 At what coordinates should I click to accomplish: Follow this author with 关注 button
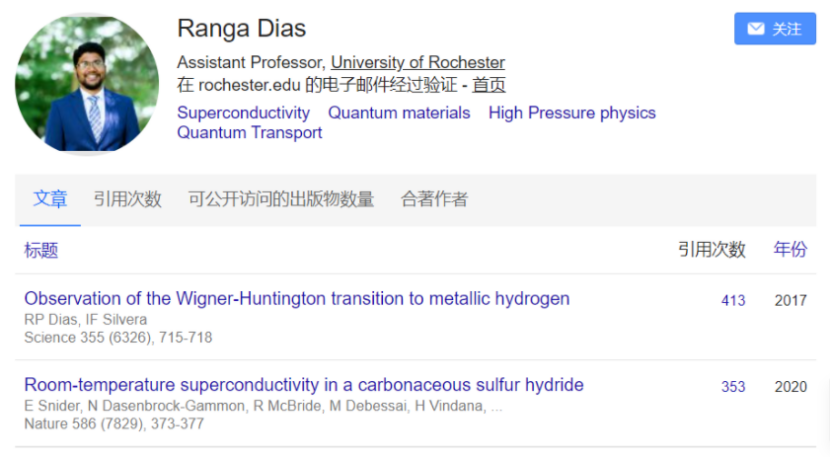pyautogui.click(x=775, y=29)
